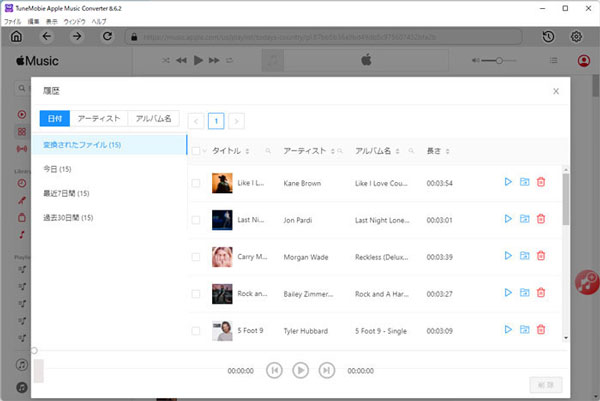Play the Last Night Lonely track
Viewport: 600px width, 401px height.
tap(508, 219)
